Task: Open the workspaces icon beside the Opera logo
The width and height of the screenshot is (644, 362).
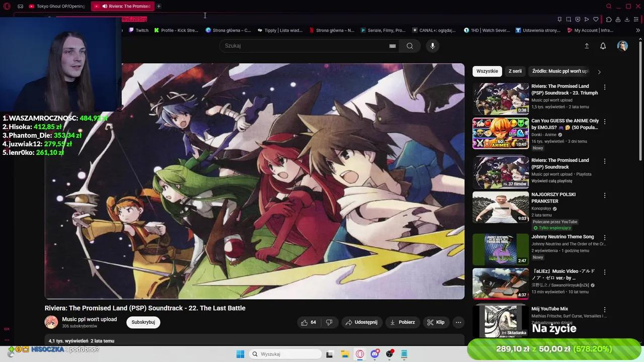Action: [x=20, y=6]
